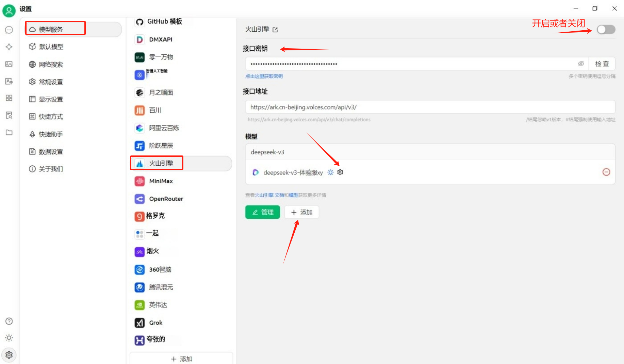This screenshot has width=624, height=364.
Task: Click the sun icon beside deepseek-v3-体验服xy
Action: point(330,172)
